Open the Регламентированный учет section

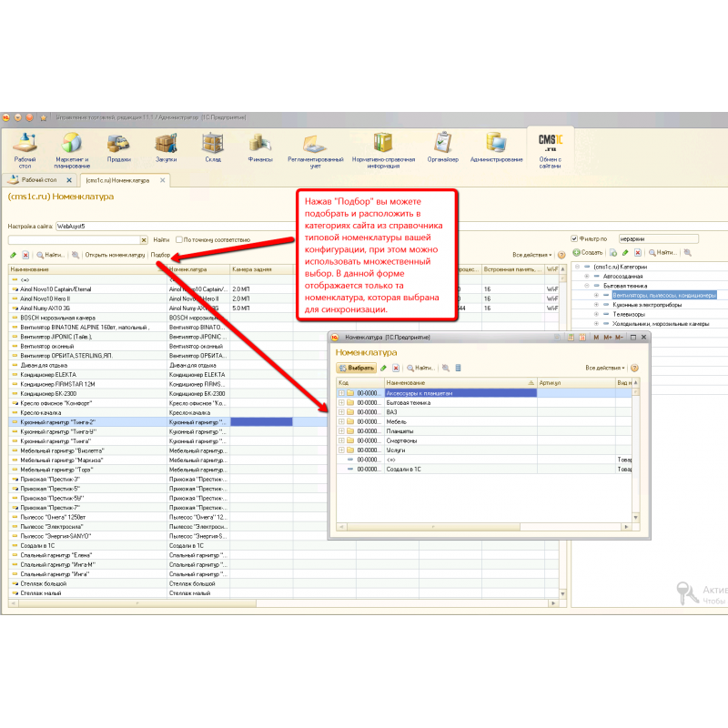315,150
